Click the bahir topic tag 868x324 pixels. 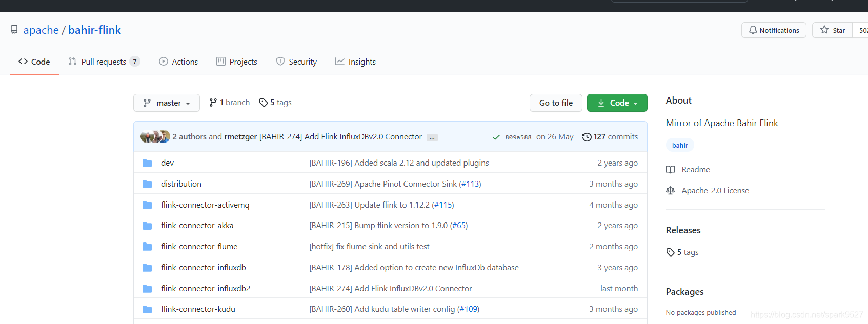pyautogui.click(x=680, y=145)
